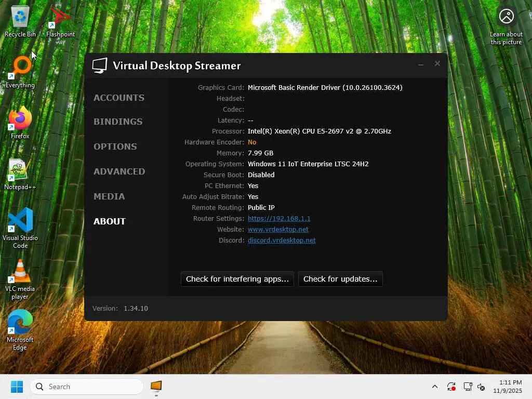Open the Windows Start button

17,387
